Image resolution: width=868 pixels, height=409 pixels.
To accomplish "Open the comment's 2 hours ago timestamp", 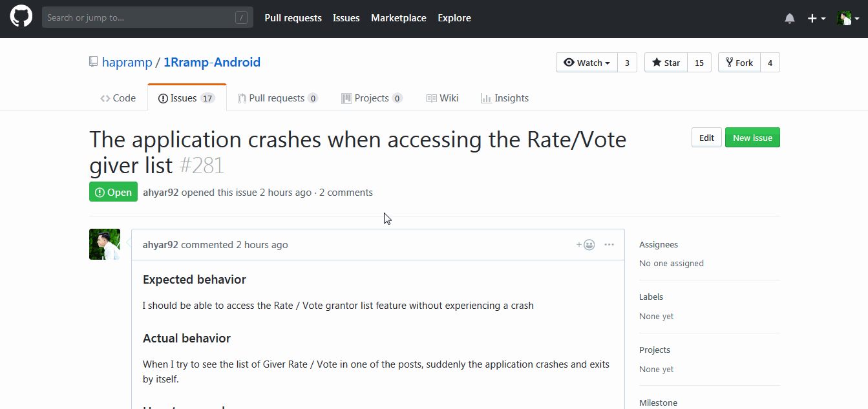I will (x=262, y=245).
